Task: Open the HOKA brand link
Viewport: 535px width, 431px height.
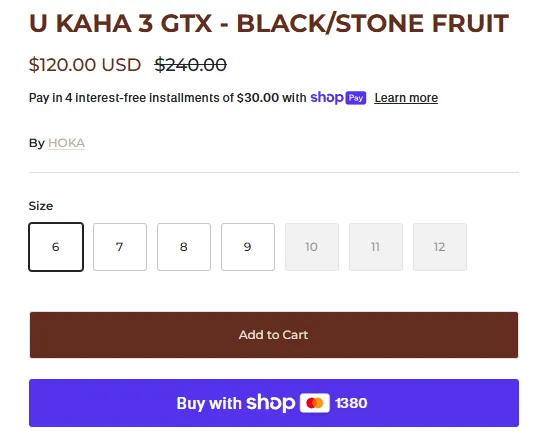Action: pos(67,143)
